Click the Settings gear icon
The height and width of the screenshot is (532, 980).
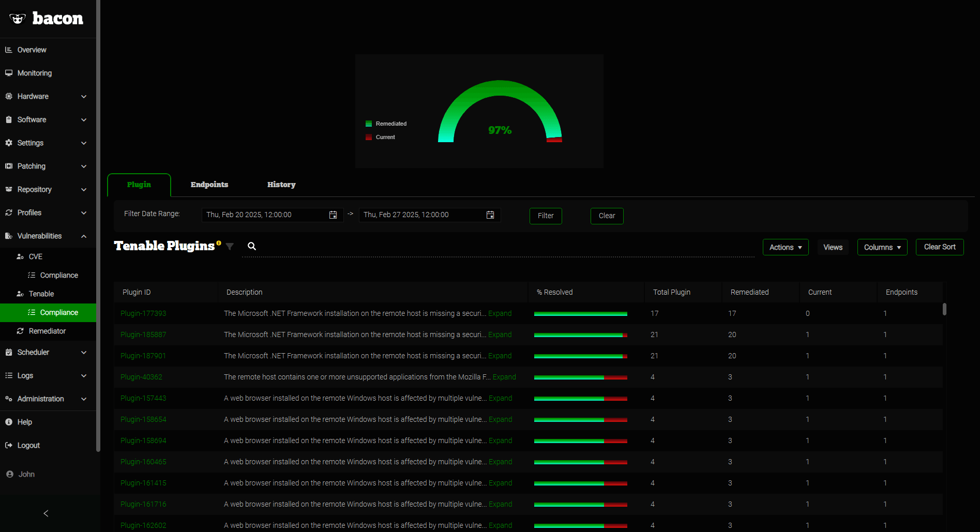pos(9,143)
